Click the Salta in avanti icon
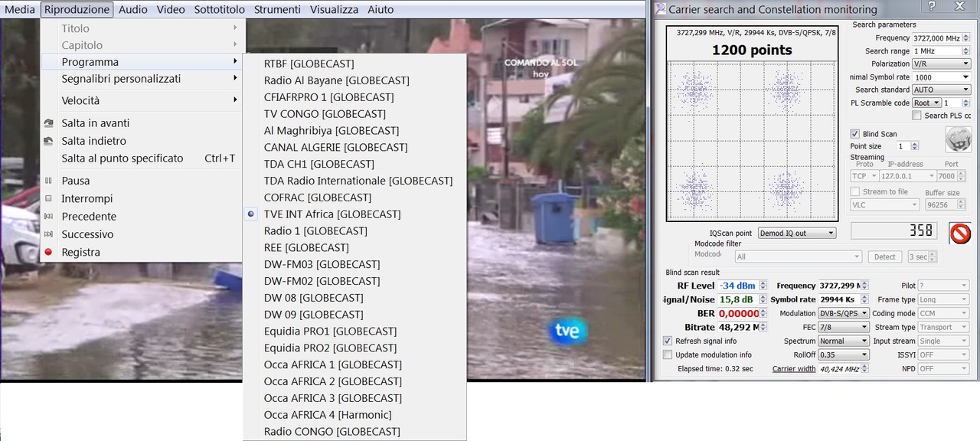The image size is (980, 441). click(x=48, y=122)
